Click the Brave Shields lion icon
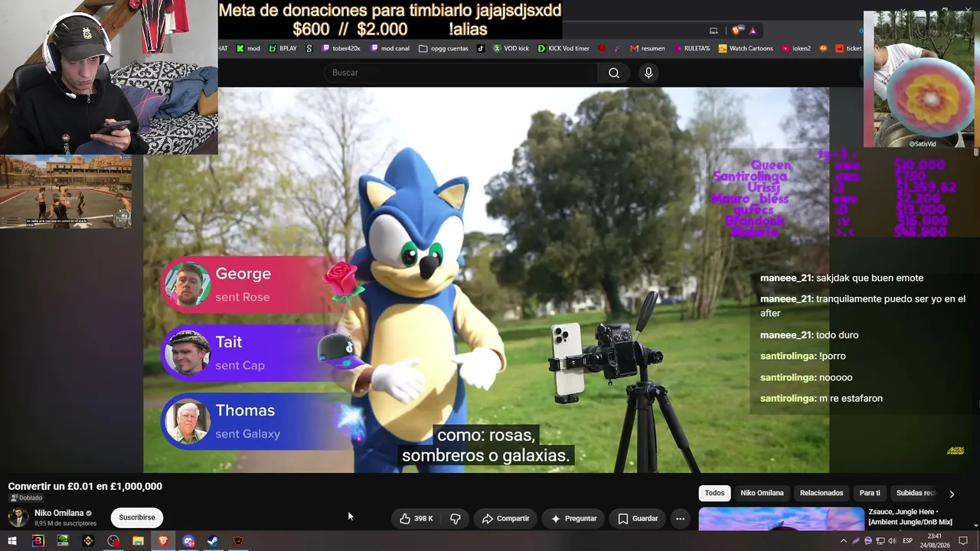 [x=737, y=31]
